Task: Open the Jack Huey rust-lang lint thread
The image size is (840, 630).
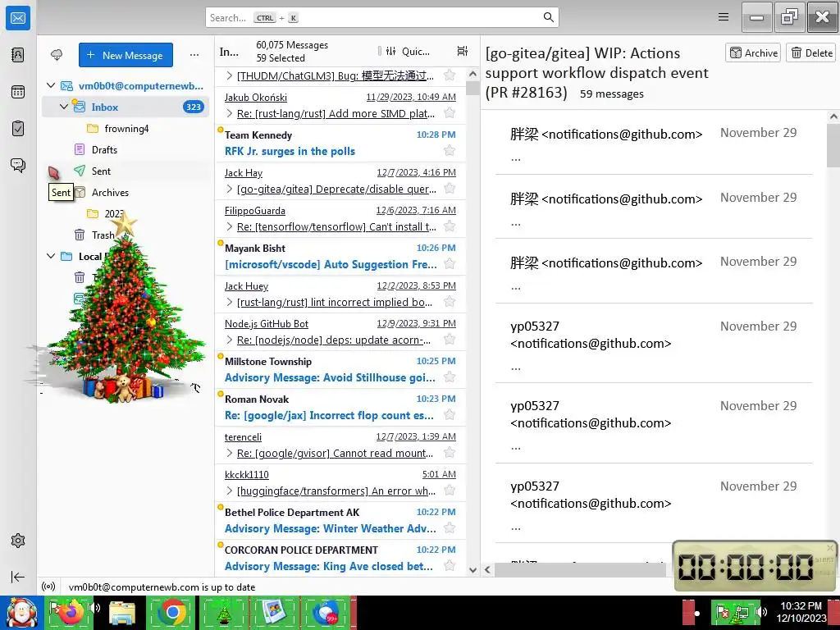Action: click(340, 294)
